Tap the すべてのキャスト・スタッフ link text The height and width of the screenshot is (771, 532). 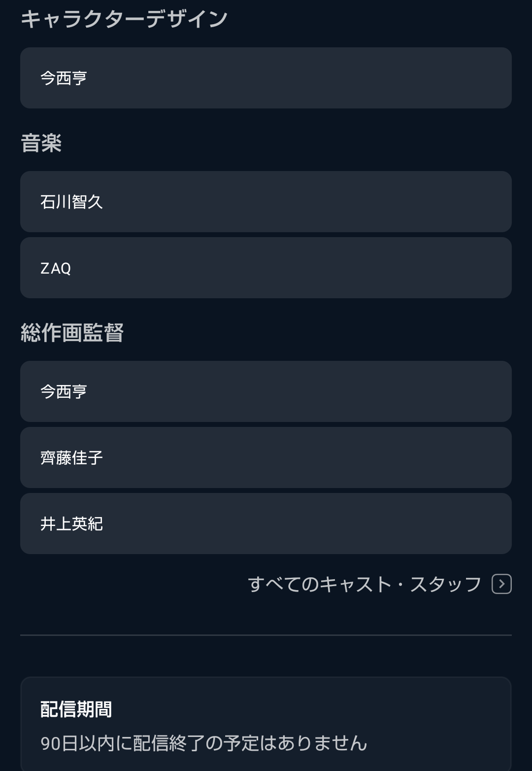(x=365, y=584)
